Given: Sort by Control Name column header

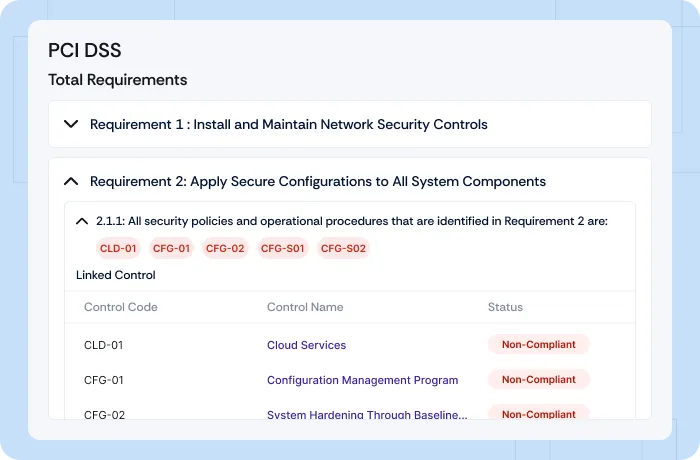Looking at the screenshot, I should tap(304, 307).
